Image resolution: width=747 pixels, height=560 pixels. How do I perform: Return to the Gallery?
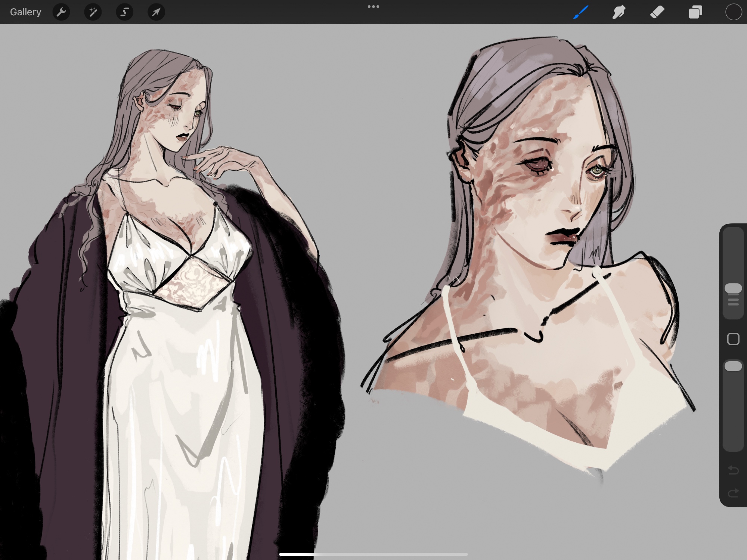point(25,12)
